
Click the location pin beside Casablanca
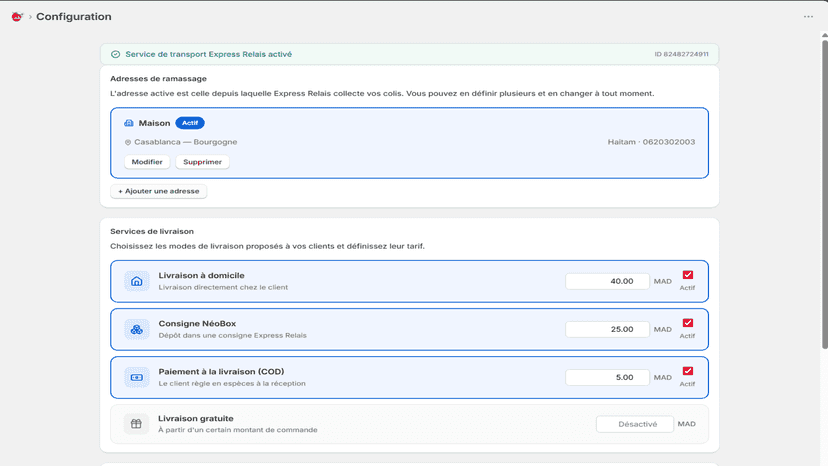[128, 142]
